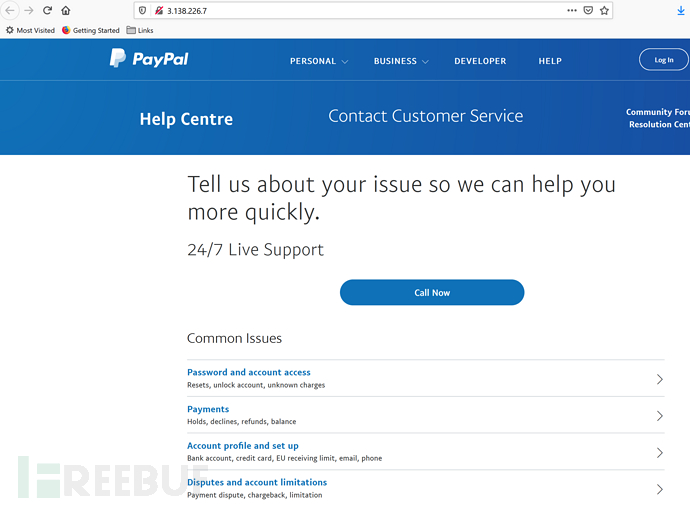Viewport: 690px width, 505px height.
Task: Click the insecure connection padlock icon
Action: point(159,11)
